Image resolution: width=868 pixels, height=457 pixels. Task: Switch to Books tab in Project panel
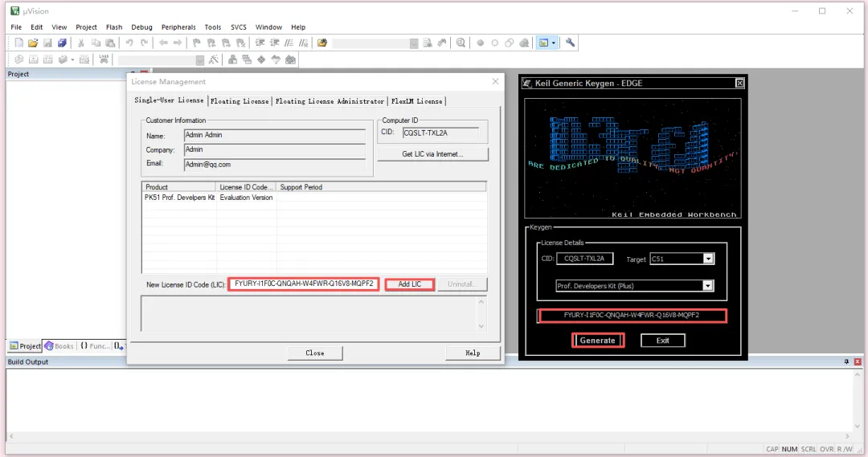coord(59,346)
